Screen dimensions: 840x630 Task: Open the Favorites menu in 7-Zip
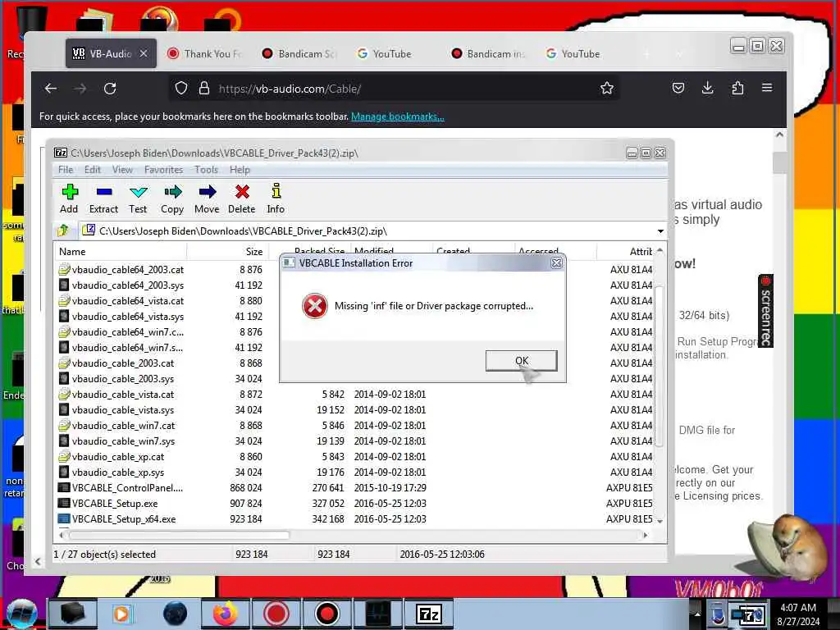[x=163, y=170]
